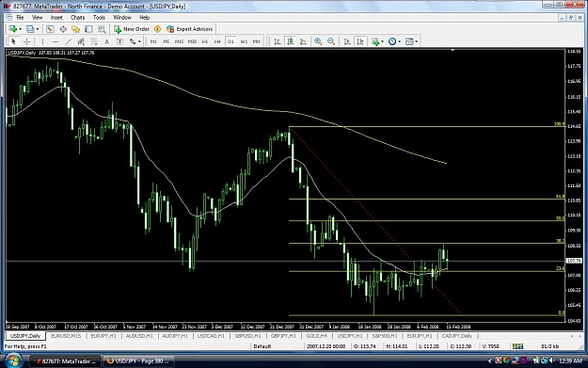This screenshot has height=368, width=588.
Task: Open the chart templates icon
Action: 409,41
